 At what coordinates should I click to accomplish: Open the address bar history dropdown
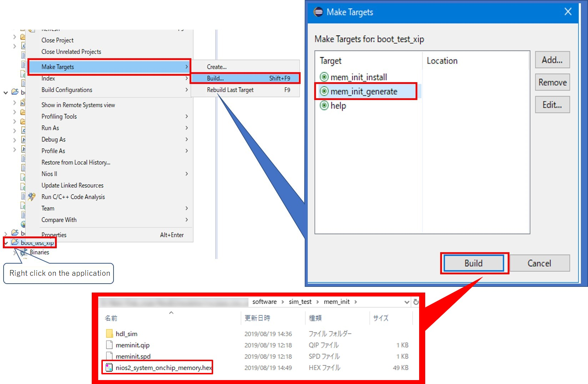tap(407, 302)
